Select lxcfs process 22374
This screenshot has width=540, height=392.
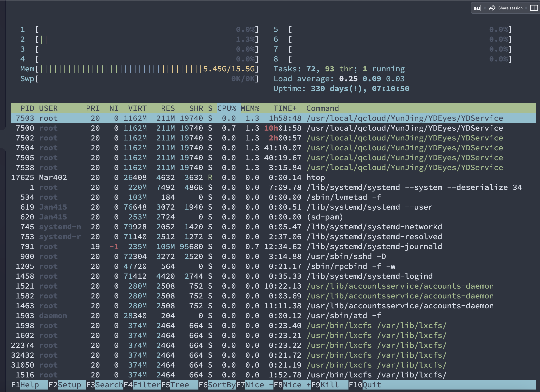[x=273, y=345]
